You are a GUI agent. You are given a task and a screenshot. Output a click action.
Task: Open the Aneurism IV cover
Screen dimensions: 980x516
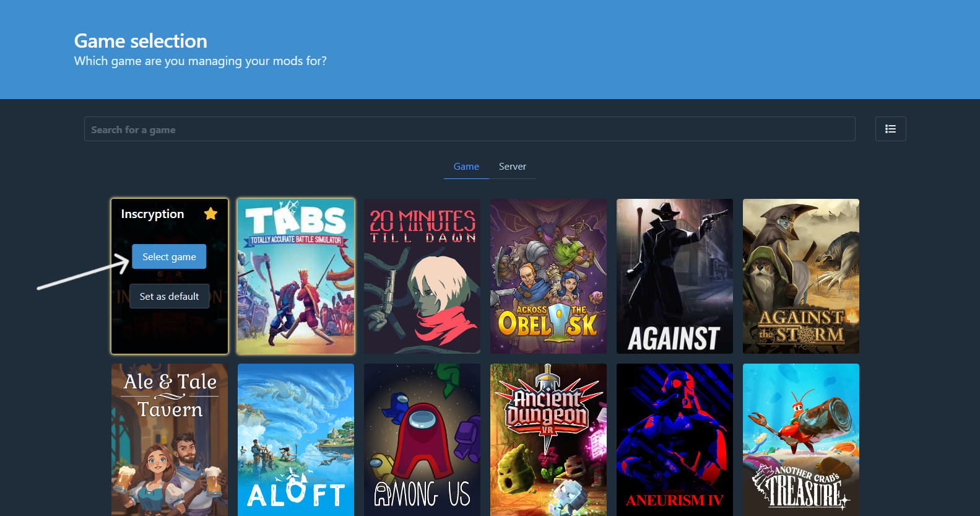[675, 440]
